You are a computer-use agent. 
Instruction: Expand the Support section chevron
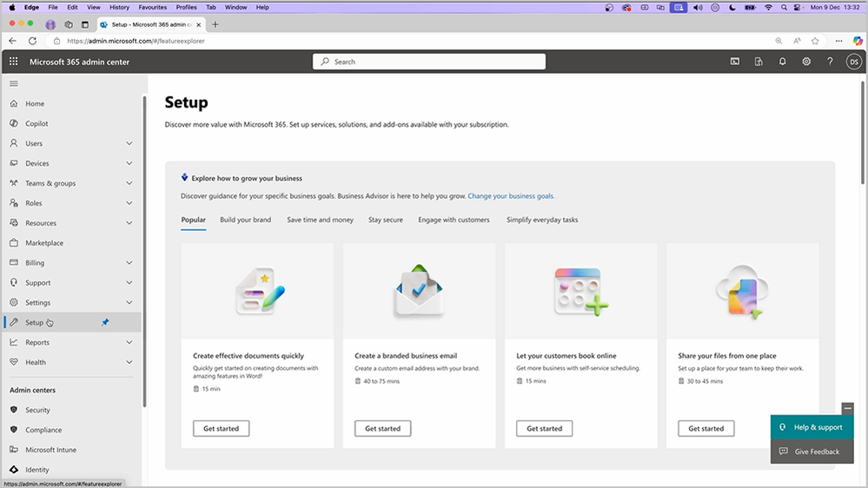[x=129, y=283]
